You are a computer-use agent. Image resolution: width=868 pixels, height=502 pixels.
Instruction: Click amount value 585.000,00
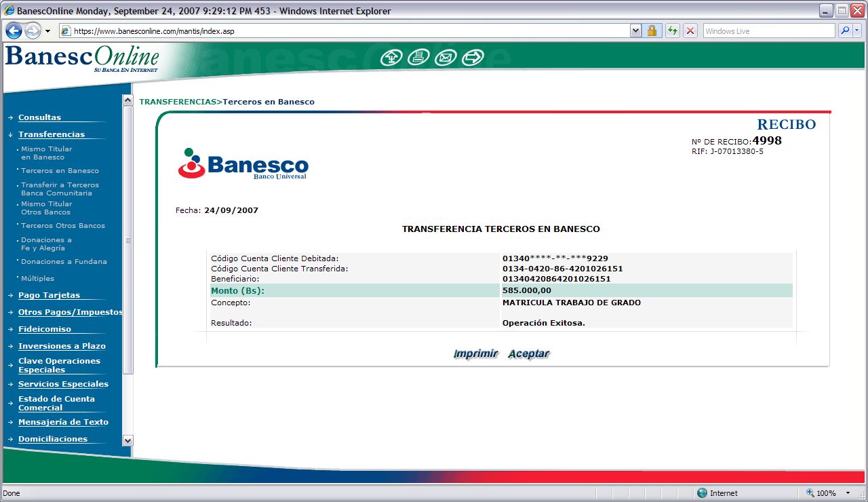pyautogui.click(x=527, y=290)
